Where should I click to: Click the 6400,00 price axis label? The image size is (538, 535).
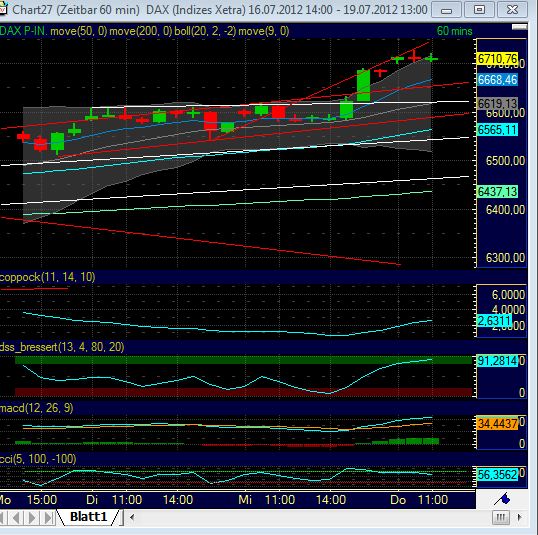pos(505,210)
